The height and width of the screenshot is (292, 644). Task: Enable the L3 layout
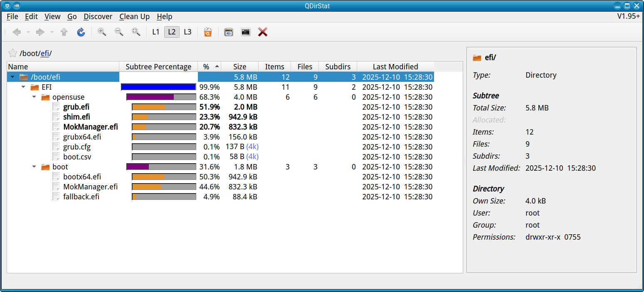tap(188, 32)
